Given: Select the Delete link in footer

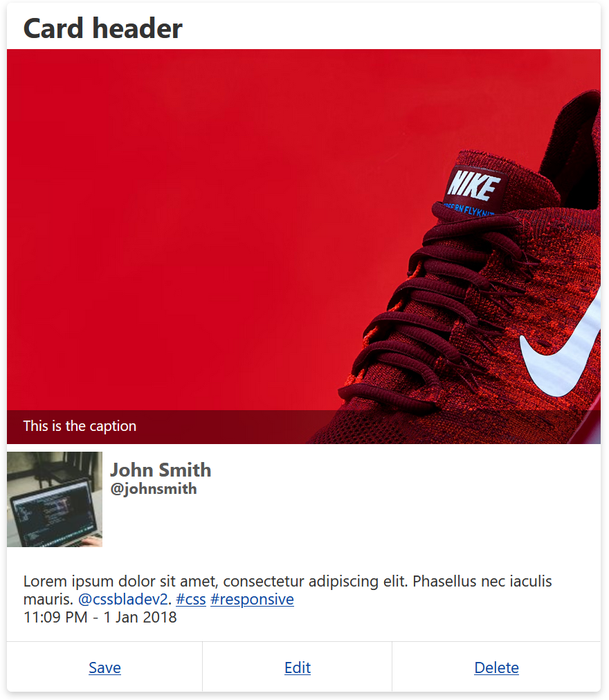Looking at the screenshot, I should pyautogui.click(x=496, y=668).
